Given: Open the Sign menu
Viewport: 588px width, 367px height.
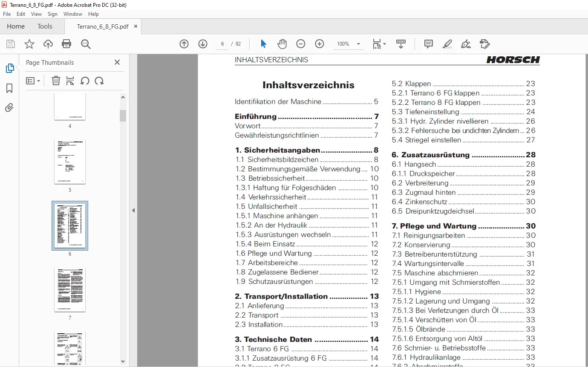Looking at the screenshot, I should click(x=52, y=14).
